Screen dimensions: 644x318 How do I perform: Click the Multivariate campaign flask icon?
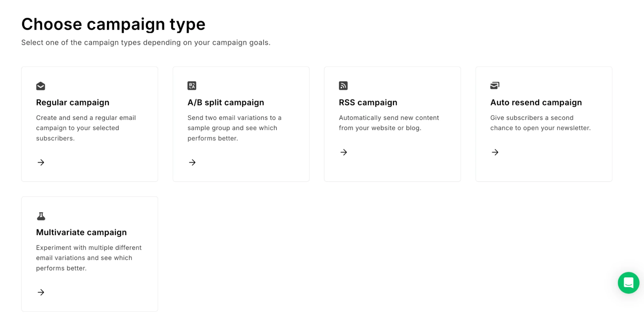pyautogui.click(x=41, y=216)
